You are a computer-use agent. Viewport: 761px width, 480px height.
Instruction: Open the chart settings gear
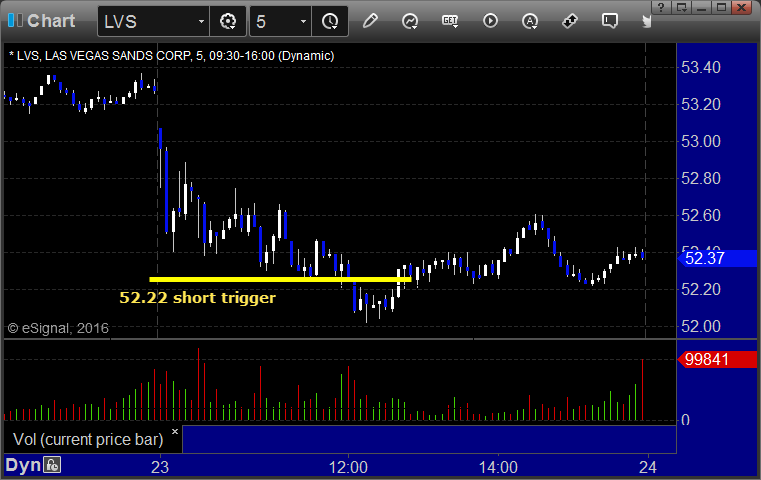click(x=228, y=21)
